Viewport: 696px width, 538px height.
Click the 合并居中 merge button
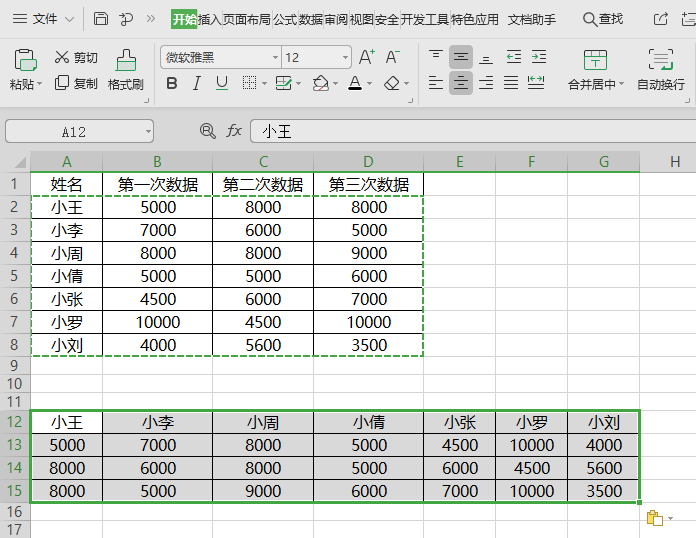(595, 69)
